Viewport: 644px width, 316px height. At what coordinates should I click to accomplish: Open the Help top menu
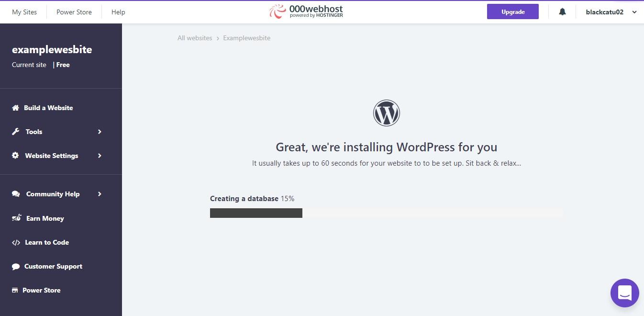pos(118,12)
